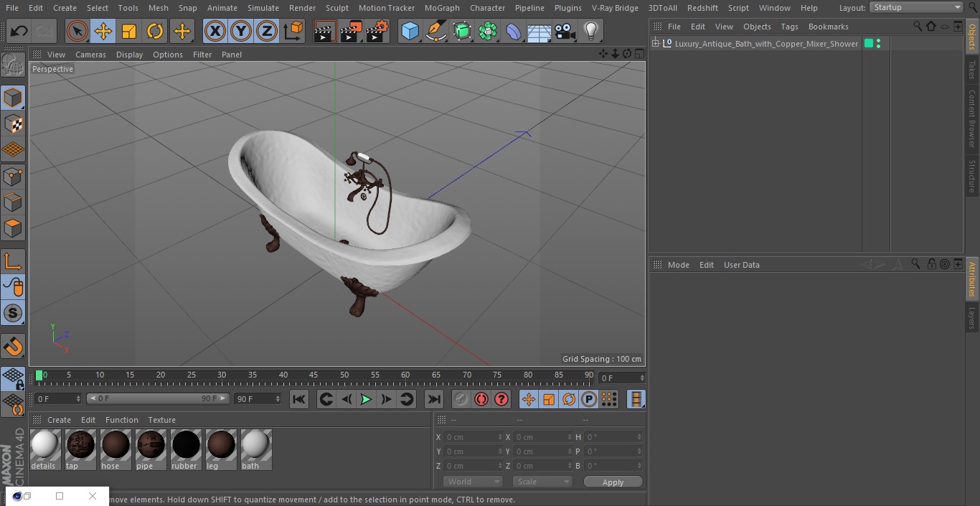The height and width of the screenshot is (506, 980).
Task: Open User Data menu
Action: (x=741, y=265)
